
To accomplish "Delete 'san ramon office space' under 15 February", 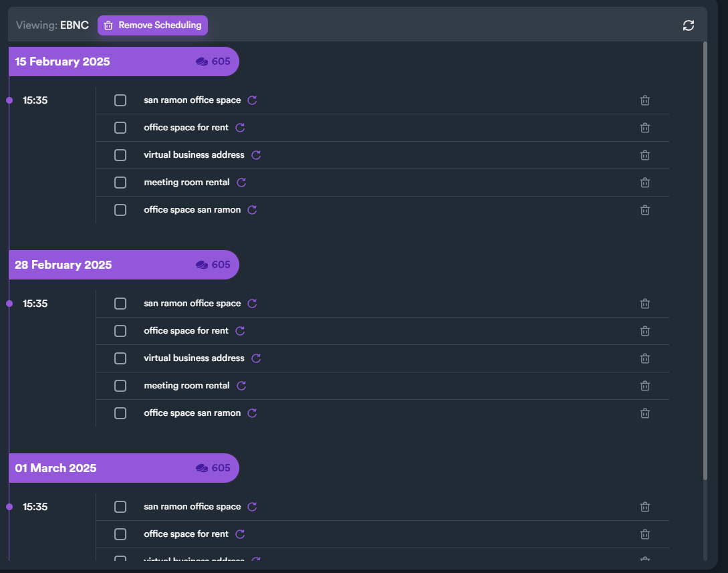I will pyautogui.click(x=645, y=100).
